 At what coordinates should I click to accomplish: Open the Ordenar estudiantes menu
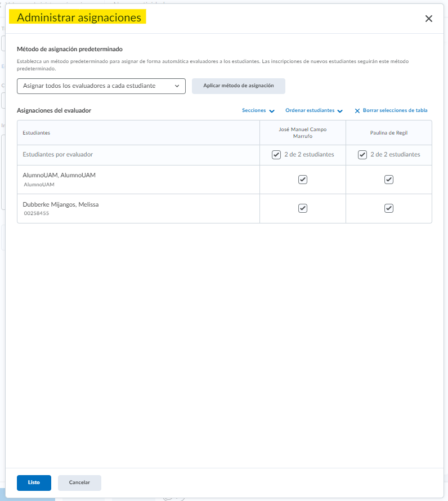[310, 110]
